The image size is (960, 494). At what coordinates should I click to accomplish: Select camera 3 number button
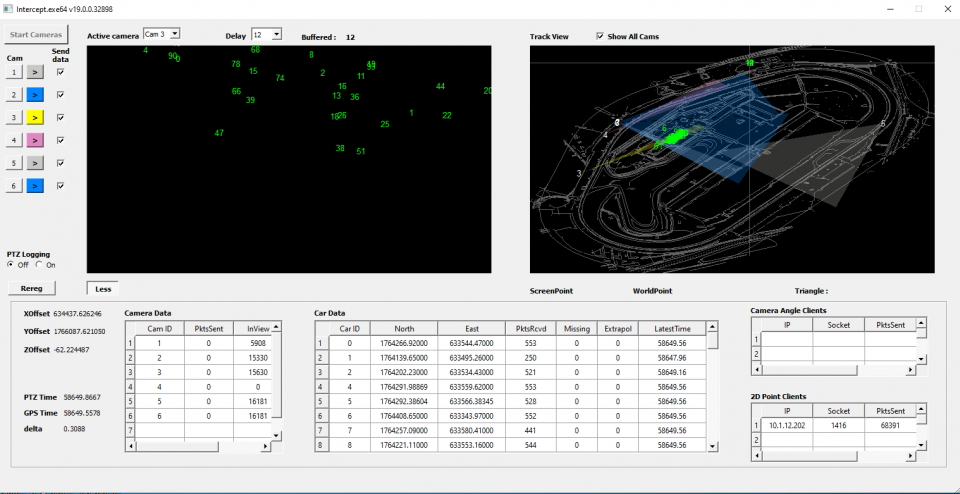coord(15,118)
